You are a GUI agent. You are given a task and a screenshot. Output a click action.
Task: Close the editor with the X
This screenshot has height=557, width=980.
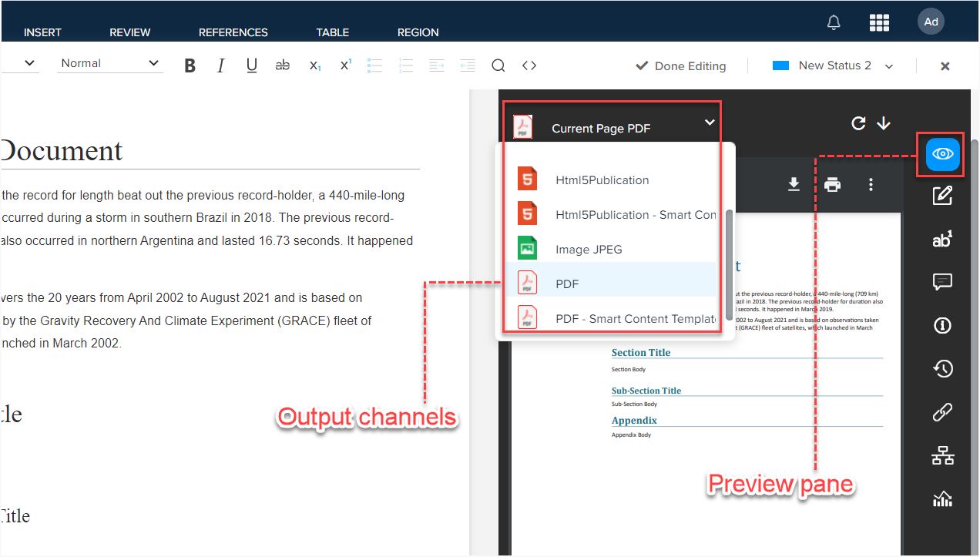click(945, 66)
